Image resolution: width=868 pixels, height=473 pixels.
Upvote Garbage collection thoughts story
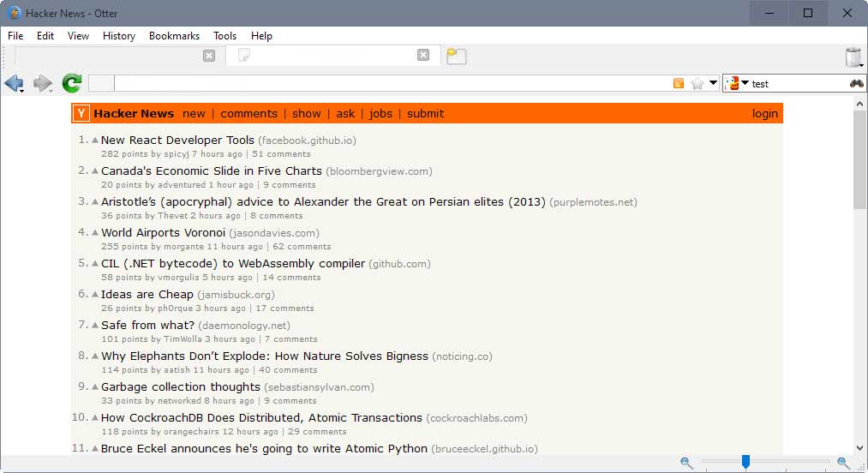[94, 386]
